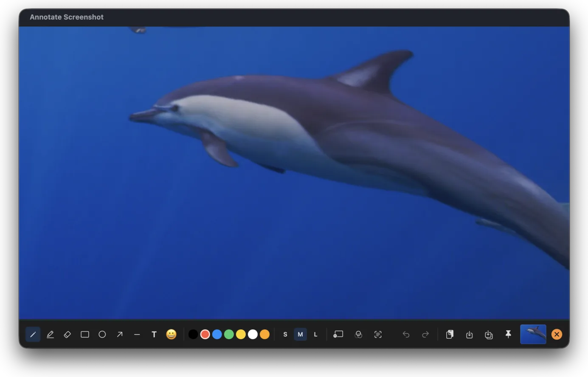Copy screenshot to clipboard
Image resolution: width=588 pixels, height=377 pixels.
(450, 335)
